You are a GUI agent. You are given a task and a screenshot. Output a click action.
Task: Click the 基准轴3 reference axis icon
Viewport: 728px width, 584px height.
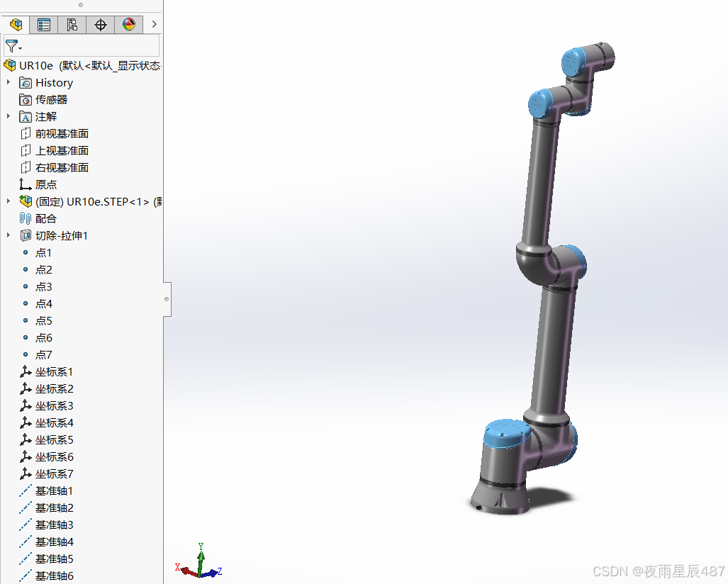click(x=26, y=525)
